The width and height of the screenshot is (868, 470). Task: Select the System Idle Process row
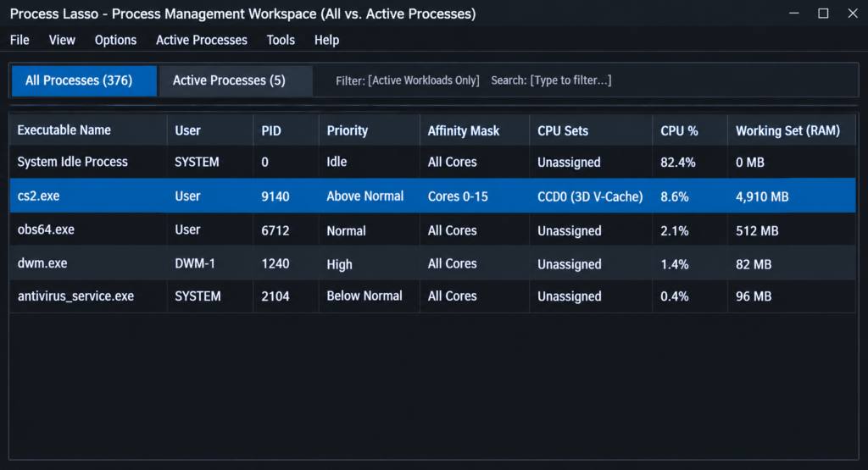click(432, 162)
